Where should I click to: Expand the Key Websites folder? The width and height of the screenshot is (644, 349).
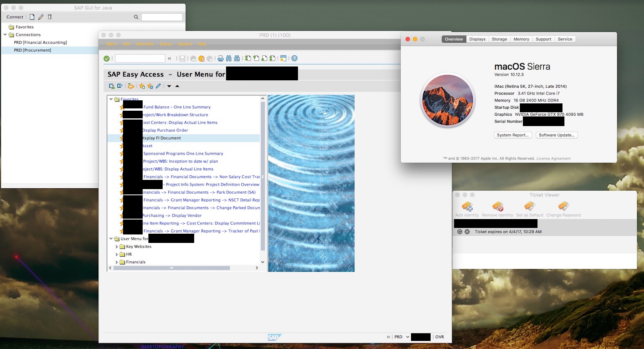click(116, 247)
